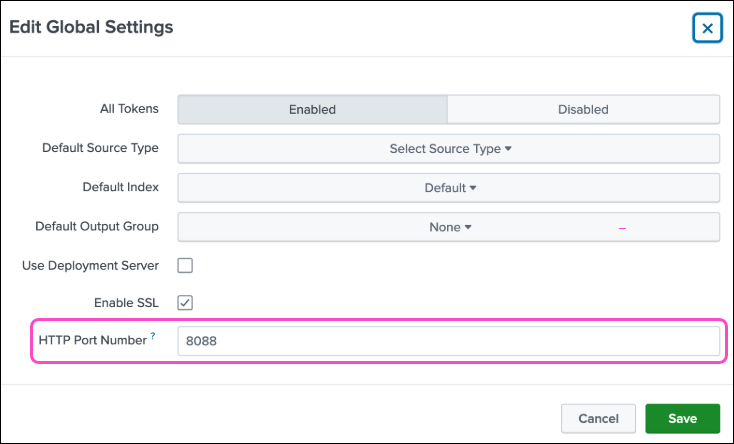Close the Edit Global Settings dialog
Image resolution: width=734 pixels, height=444 pixels.
(x=707, y=28)
